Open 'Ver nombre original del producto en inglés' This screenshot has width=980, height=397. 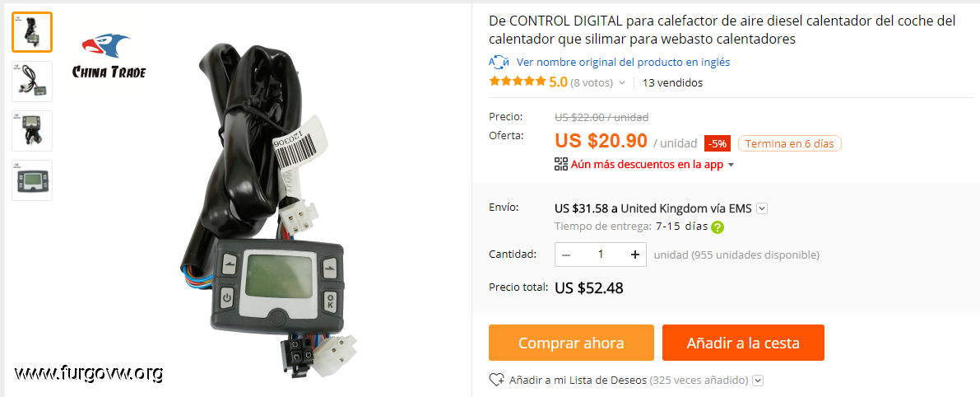(x=623, y=62)
